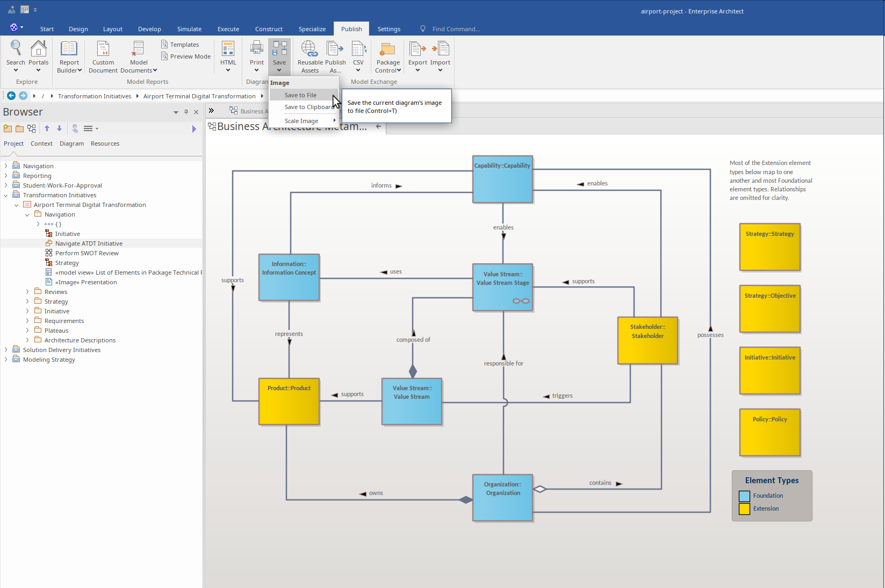
Task: Click Preview Mode in the ribbon
Action: click(x=186, y=56)
